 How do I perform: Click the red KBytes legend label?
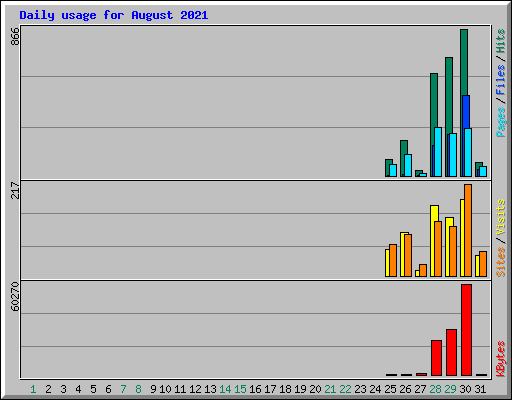(x=500, y=359)
